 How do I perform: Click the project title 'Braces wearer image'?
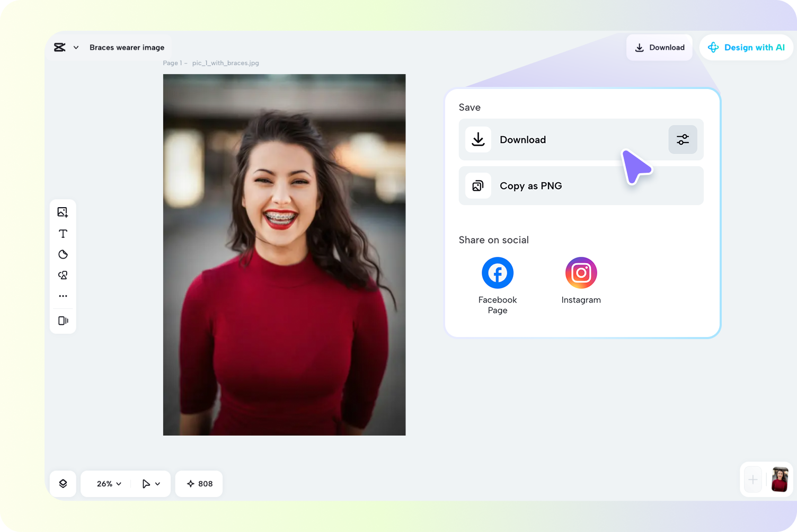[127, 47]
